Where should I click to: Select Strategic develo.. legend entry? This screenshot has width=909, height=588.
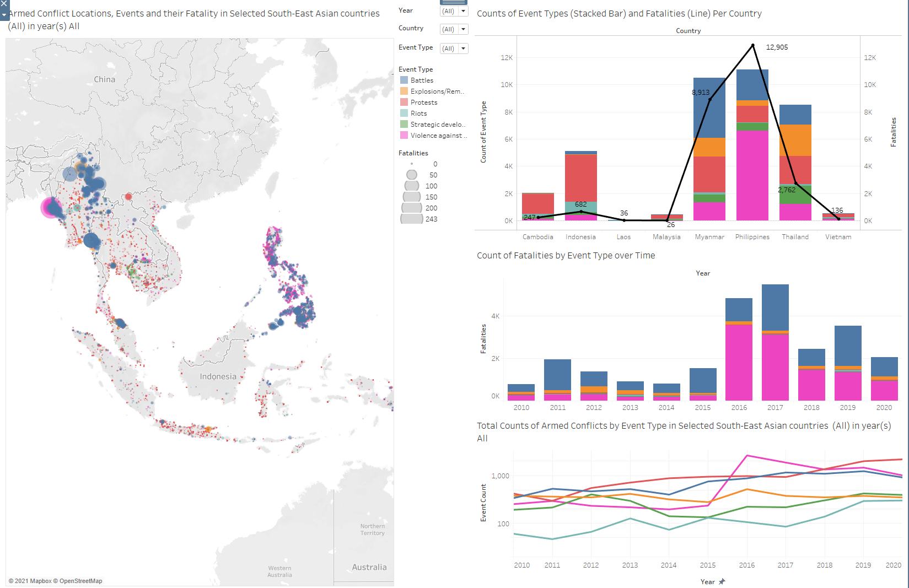(x=437, y=125)
